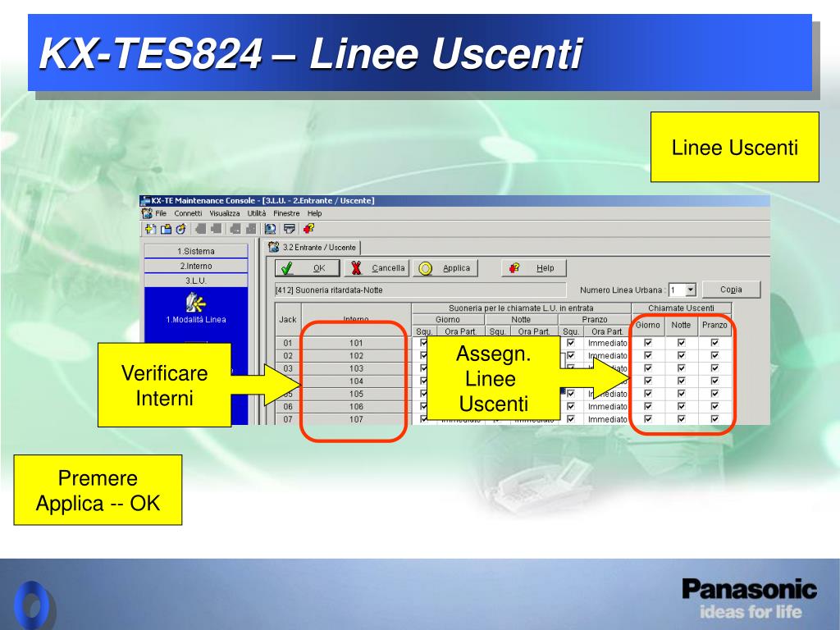The height and width of the screenshot is (630, 840).
Task: Click the Copia button
Action: pyautogui.click(x=731, y=290)
